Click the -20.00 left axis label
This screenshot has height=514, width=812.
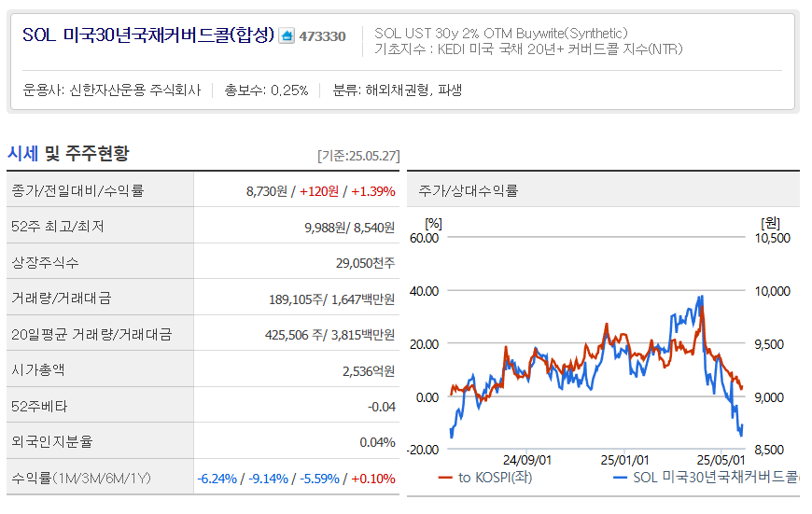(x=423, y=450)
